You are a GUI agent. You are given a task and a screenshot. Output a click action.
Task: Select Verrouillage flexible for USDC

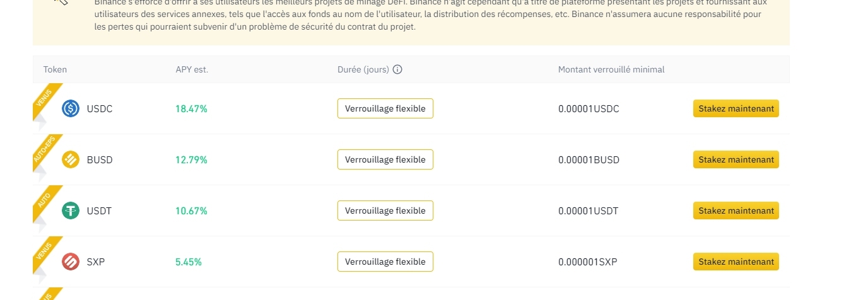(385, 108)
